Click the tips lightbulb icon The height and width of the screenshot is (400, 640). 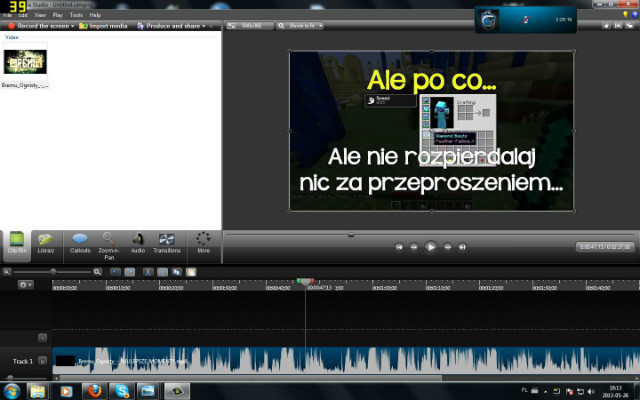(625, 15)
